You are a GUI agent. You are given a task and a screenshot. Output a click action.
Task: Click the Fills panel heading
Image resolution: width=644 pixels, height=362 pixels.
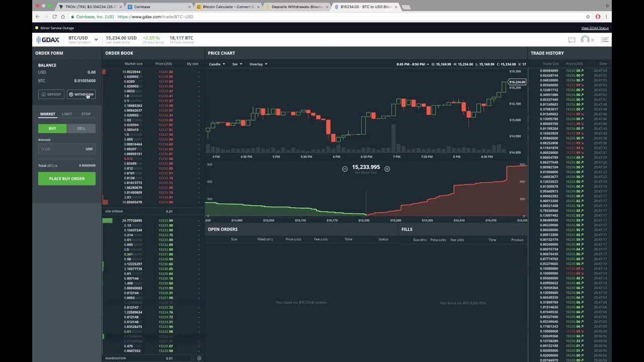407,229
